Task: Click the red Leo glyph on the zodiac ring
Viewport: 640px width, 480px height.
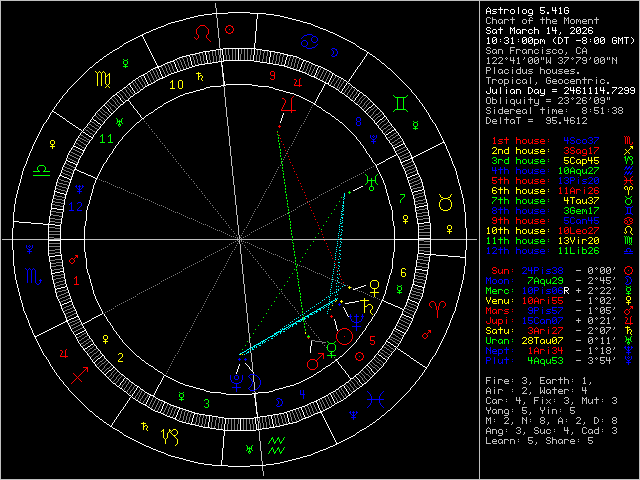Action: (x=203, y=33)
